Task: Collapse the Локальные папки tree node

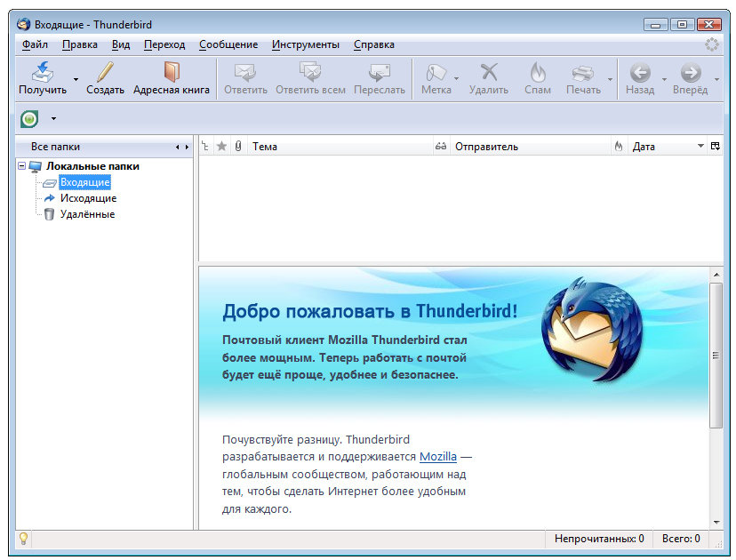Action: [x=21, y=165]
